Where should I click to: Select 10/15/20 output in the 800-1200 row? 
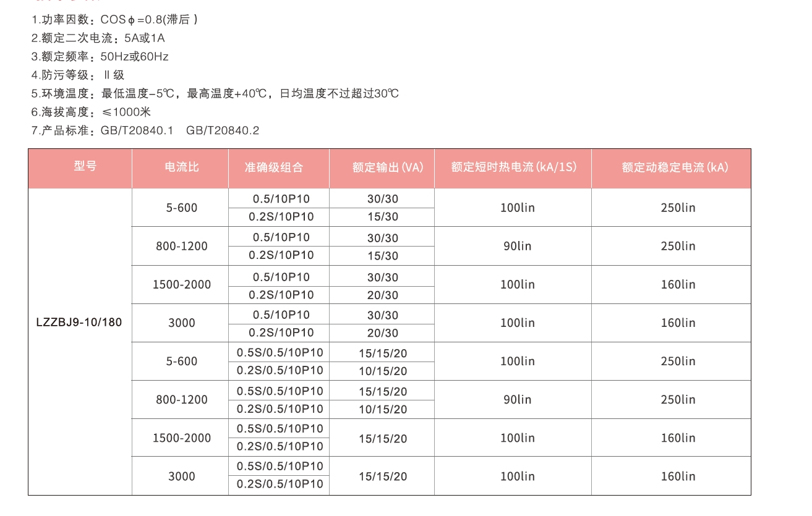pos(383,409)
